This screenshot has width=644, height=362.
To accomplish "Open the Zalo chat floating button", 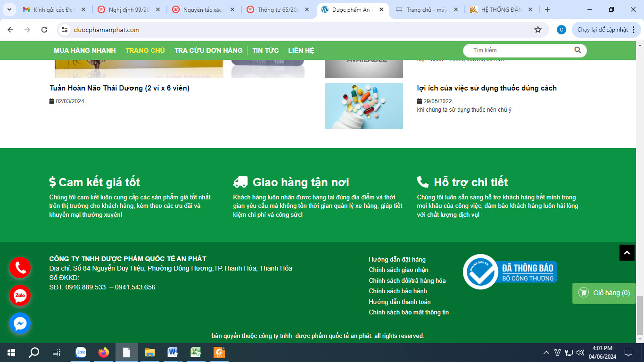I will [x=20, y=296].
